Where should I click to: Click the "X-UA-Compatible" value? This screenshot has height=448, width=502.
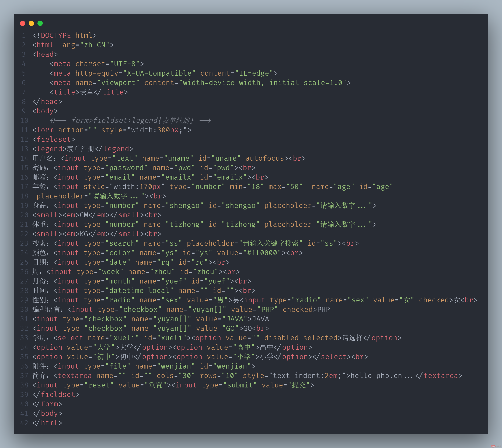pos(159,73)
